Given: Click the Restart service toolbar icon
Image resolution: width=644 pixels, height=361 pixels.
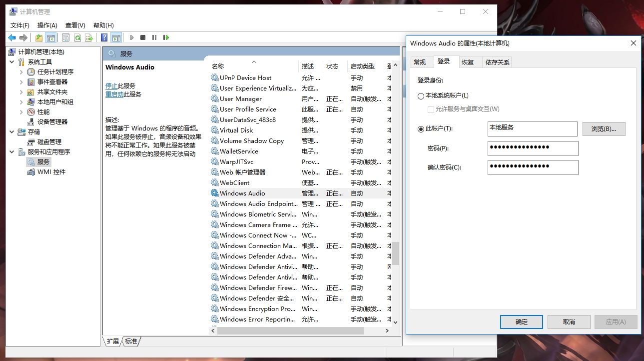Looking at the screenshot, I should (x=166, y=37).
